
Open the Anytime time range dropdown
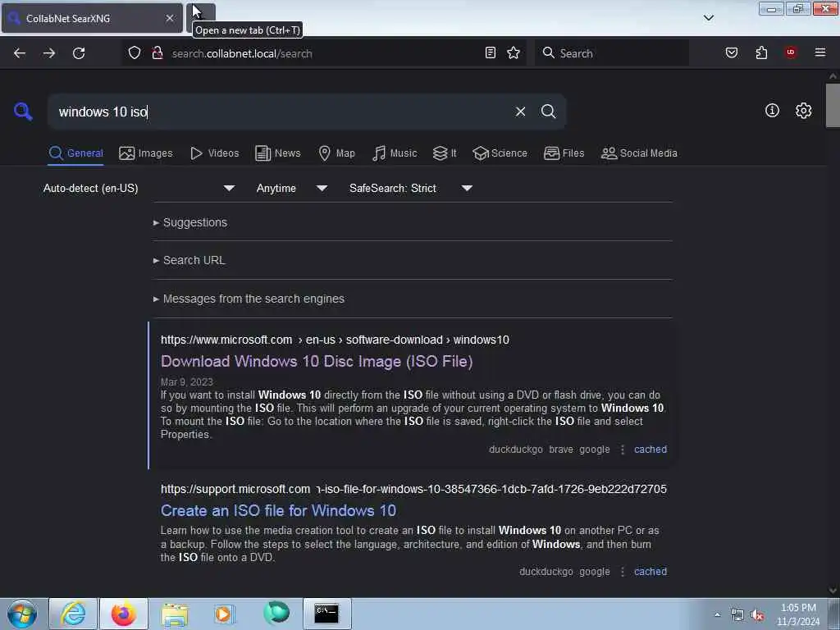[291, 188]
